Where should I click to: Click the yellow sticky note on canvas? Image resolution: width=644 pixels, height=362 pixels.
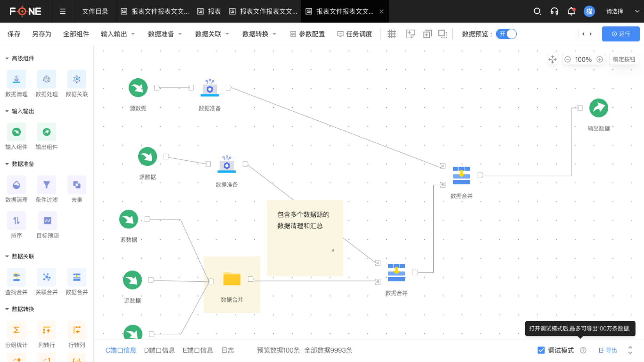click(304, 238)
